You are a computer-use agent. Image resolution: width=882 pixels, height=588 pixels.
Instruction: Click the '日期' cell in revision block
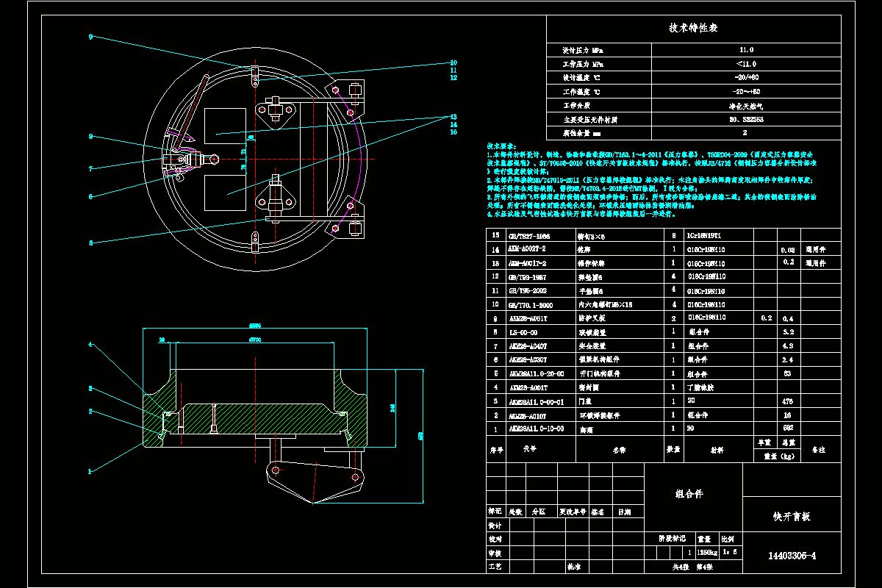click(x=623, y=512)
